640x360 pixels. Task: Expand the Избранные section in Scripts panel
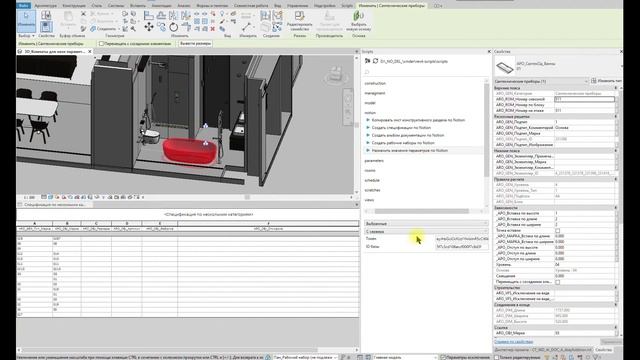pos(426,224)
